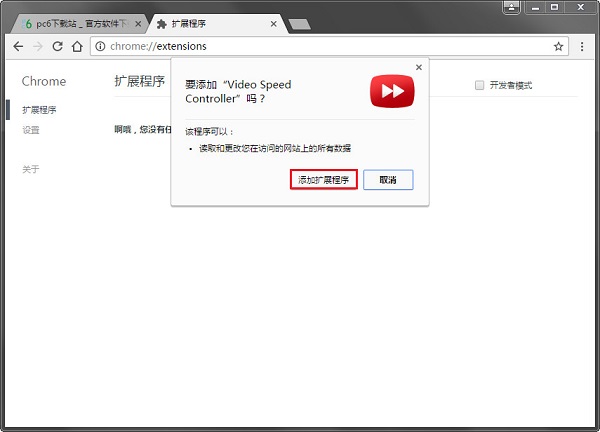Close the pc6下载站 tab
The height and width of the screenshot is (432, 600).
[138, 24]
